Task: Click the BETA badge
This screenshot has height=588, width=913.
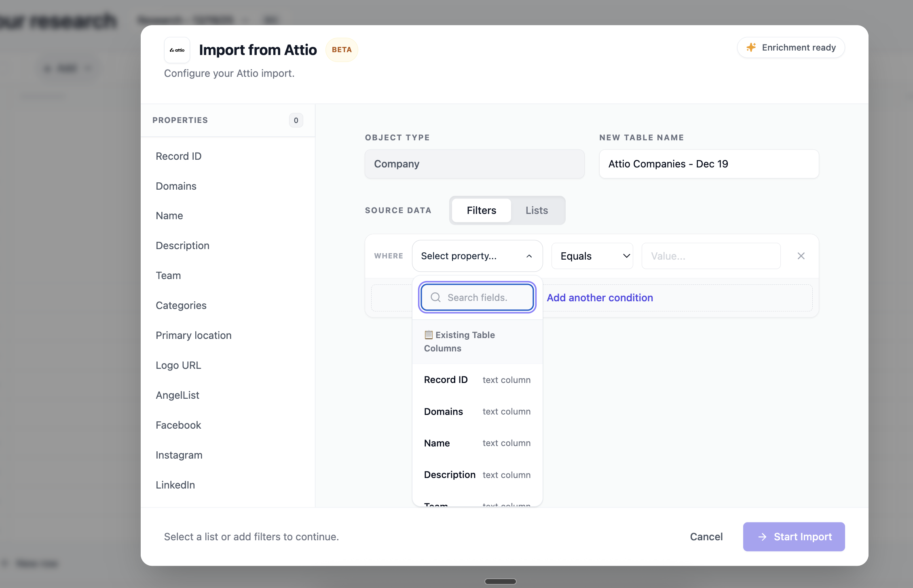Action: pyautogui.click(x=342, y=50)
